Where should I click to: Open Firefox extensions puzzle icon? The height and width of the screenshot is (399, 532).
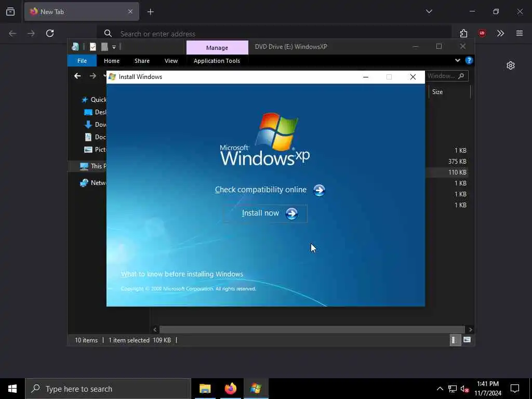click(463, 33)
